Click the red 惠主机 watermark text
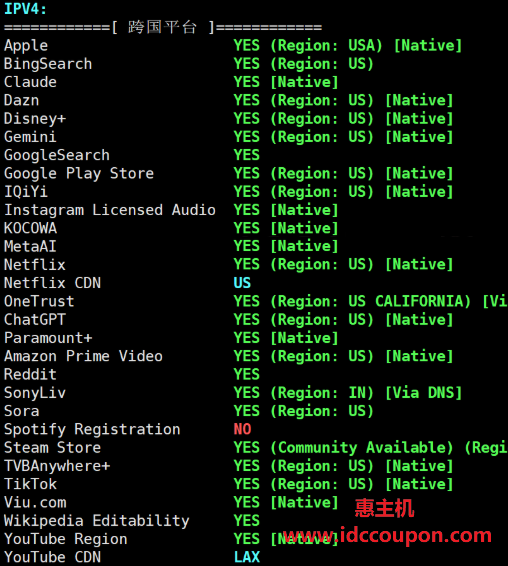 click(x=384, y=508)
